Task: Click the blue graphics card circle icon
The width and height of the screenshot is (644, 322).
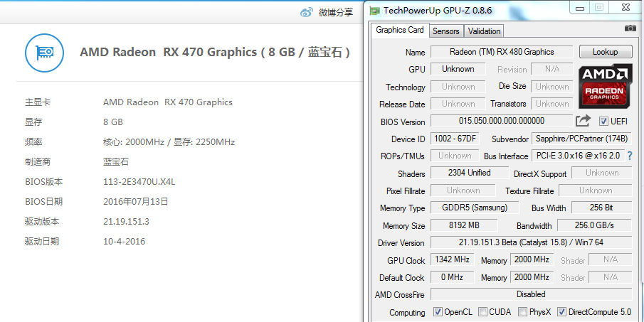Action: point(44,53)
